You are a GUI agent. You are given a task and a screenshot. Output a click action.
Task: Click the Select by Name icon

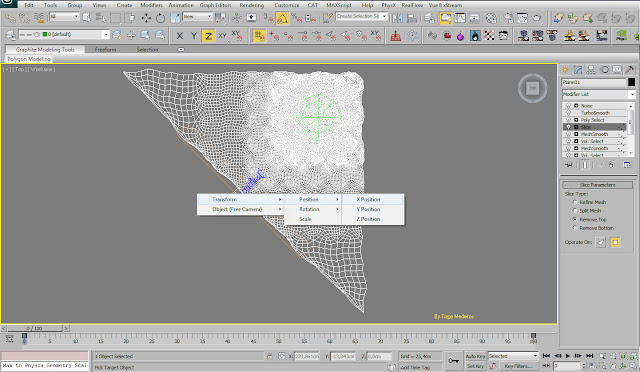tap(101, 18)
